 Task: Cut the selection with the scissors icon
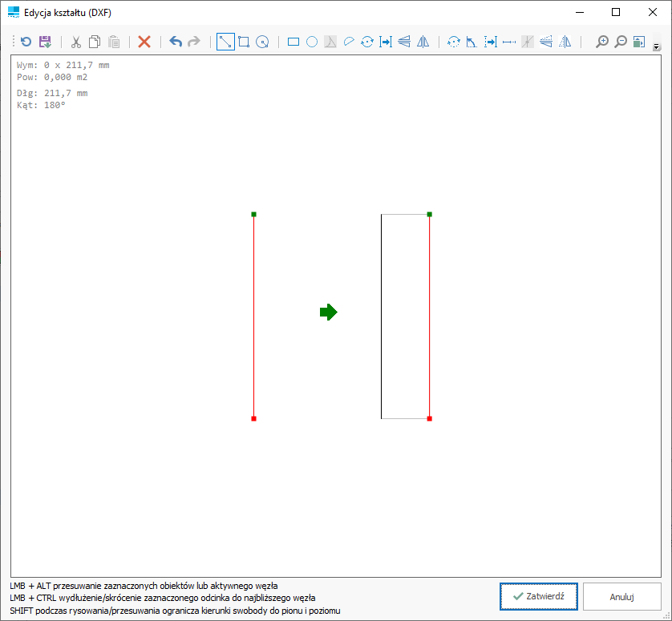click(76, 42)
